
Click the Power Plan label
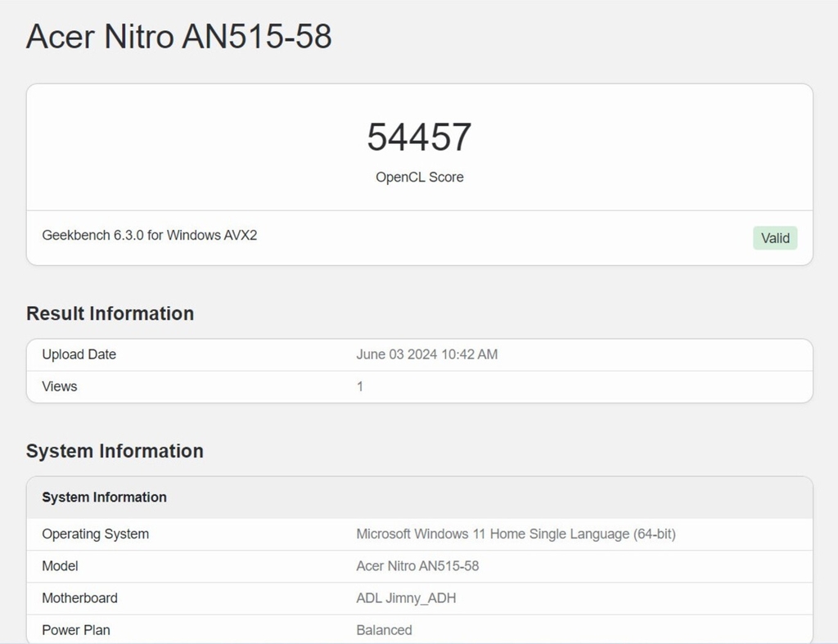tap(76, 630)
